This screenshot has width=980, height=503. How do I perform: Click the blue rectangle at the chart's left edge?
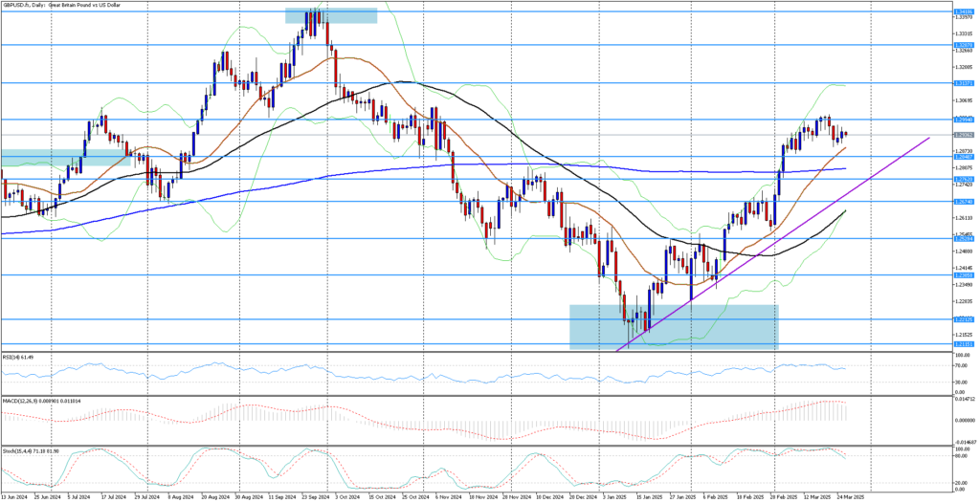[x=64, y=157]
